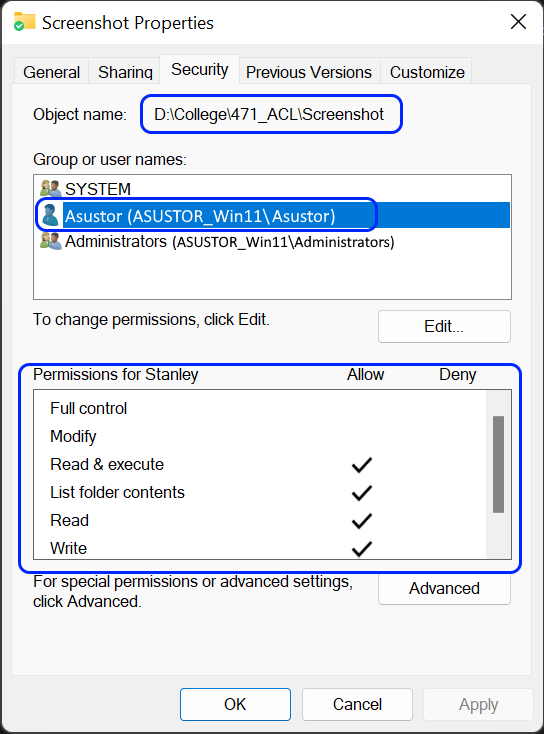
Task: Click the Asustor user icon
Action: (x=50, y=215)
